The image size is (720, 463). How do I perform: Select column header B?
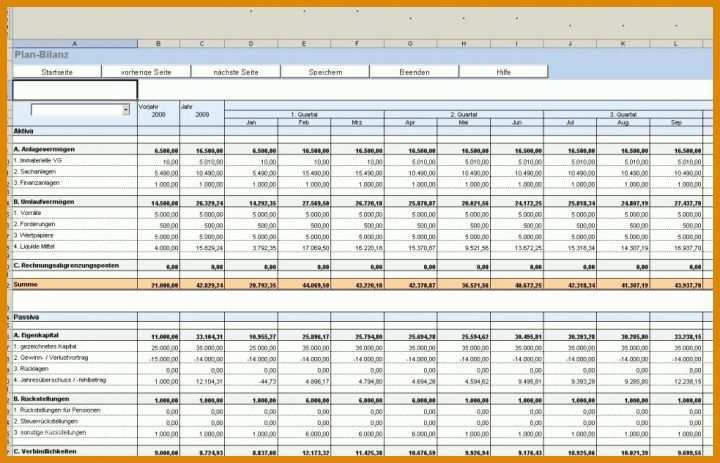pyautogui.click(x=158, y=44)
